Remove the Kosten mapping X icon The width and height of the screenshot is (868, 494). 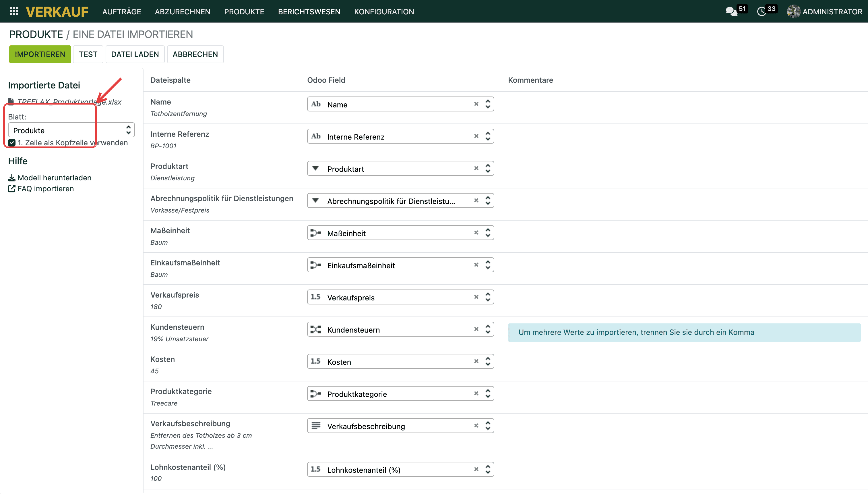click(x=476, y=361)
